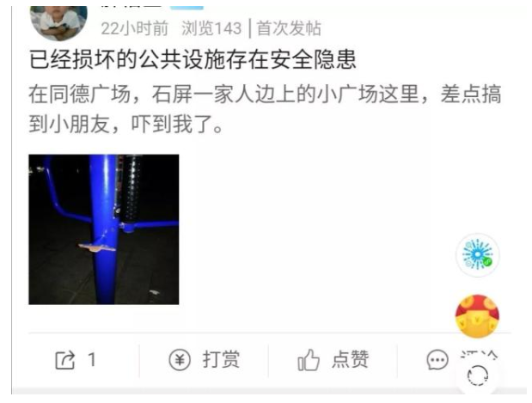Tap the yen coin tip icon

pos(180,359)
